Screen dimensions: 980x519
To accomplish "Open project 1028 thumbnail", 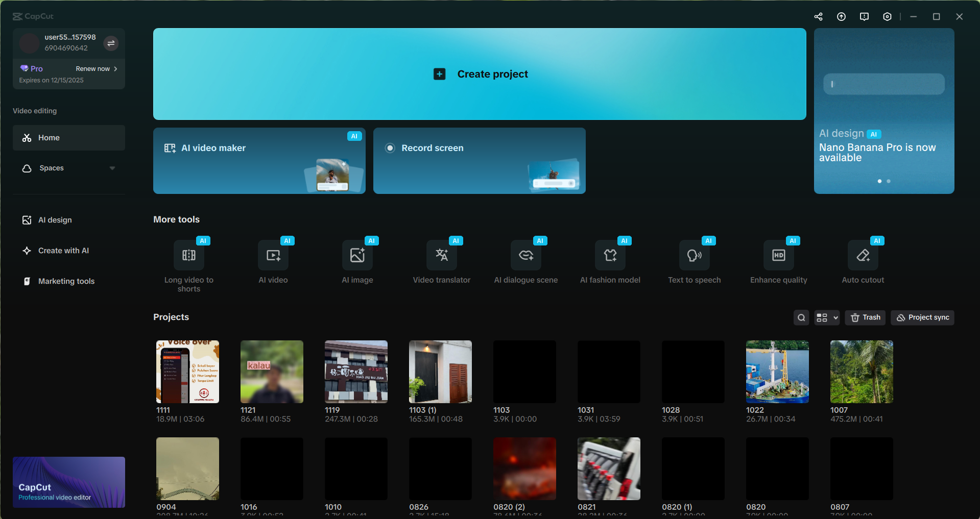I will [x=693, y=372].
